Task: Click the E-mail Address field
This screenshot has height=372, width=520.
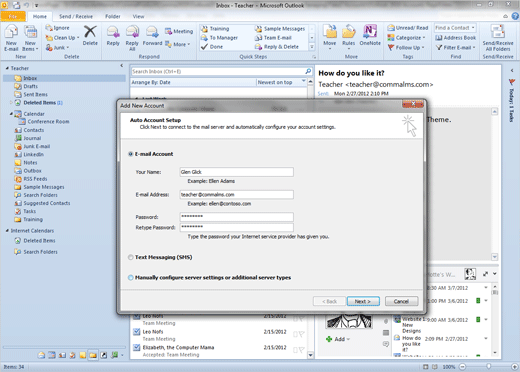Action: 237,194
